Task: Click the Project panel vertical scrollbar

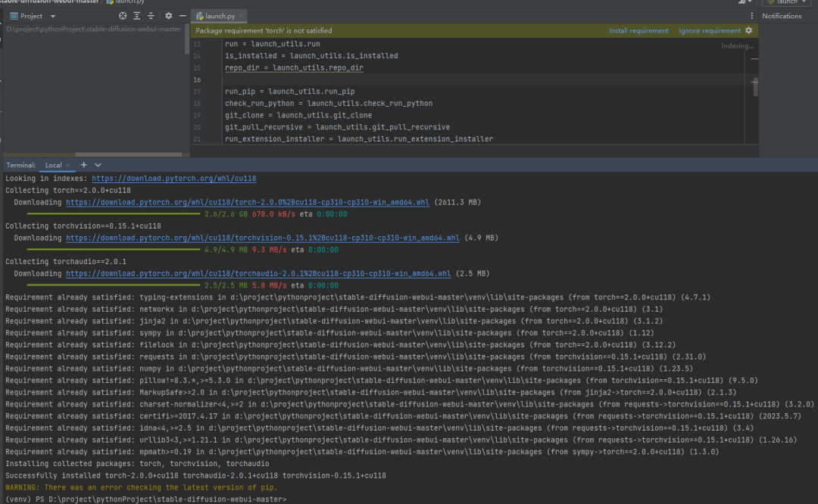Action: coord(187,39)
